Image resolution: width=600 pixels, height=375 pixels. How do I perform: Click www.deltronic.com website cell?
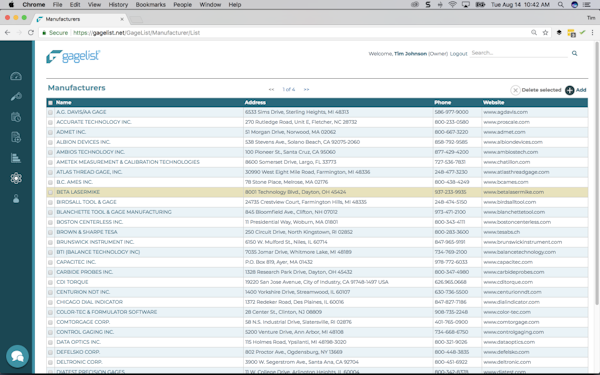tap(507, 362)
